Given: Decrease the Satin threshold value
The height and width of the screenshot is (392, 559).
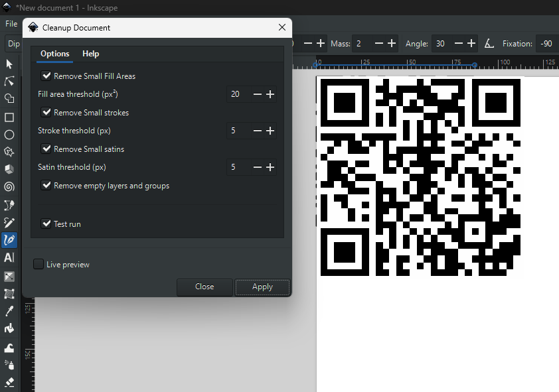Looking at the screenshot, I should pyautogui.click(x=258, y=167).
